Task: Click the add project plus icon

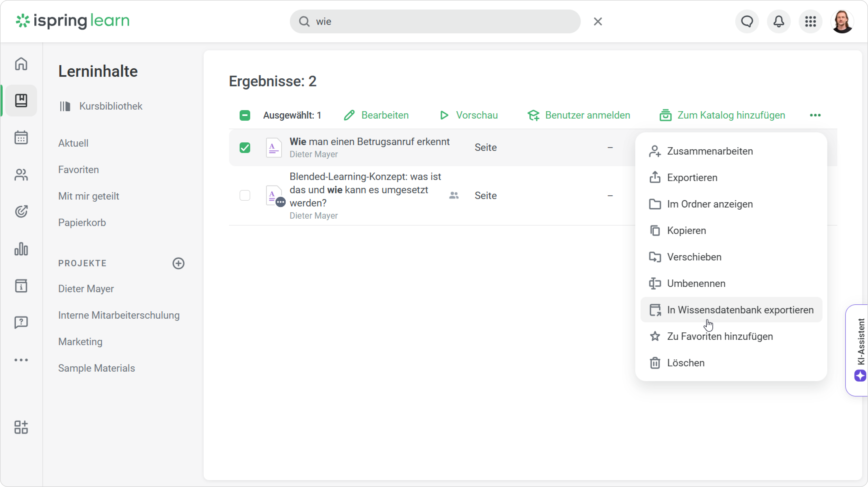Action: (178, 263)
